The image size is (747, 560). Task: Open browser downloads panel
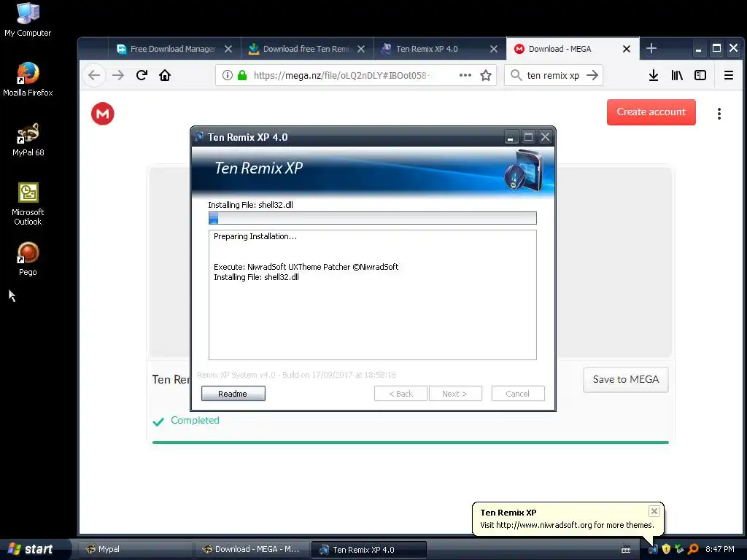653,75
